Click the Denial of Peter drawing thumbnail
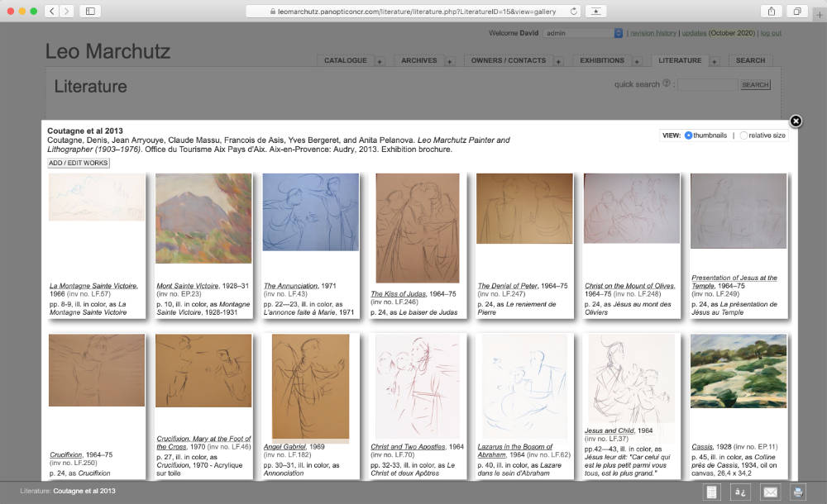The height and width of the screenshot is (504, 827). click(524, 209)
